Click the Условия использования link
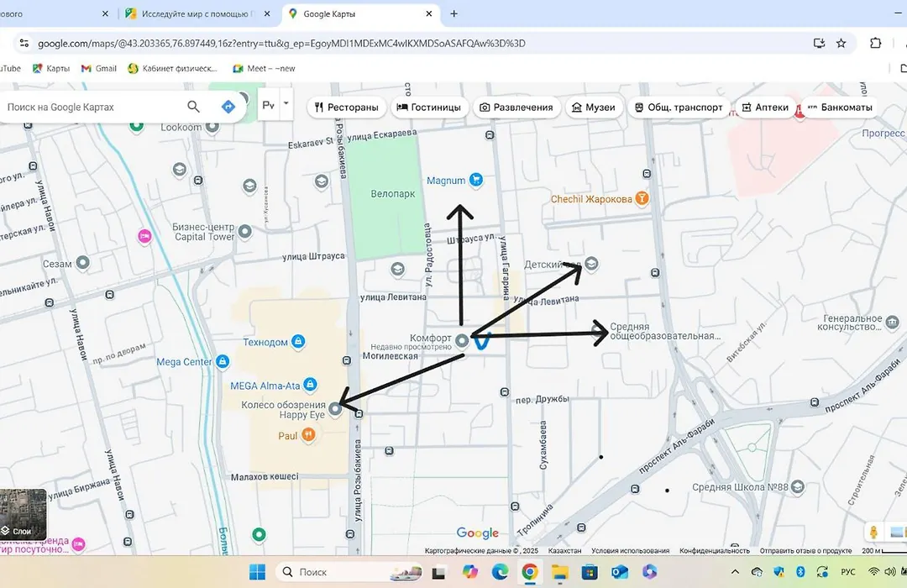 click(630, 550)
